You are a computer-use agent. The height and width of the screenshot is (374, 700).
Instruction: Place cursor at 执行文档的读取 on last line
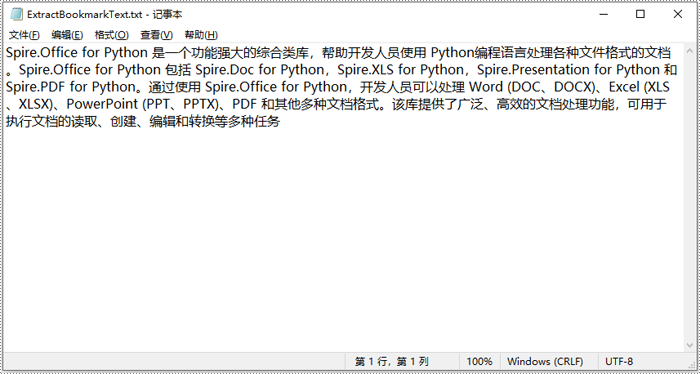[51, 121]
